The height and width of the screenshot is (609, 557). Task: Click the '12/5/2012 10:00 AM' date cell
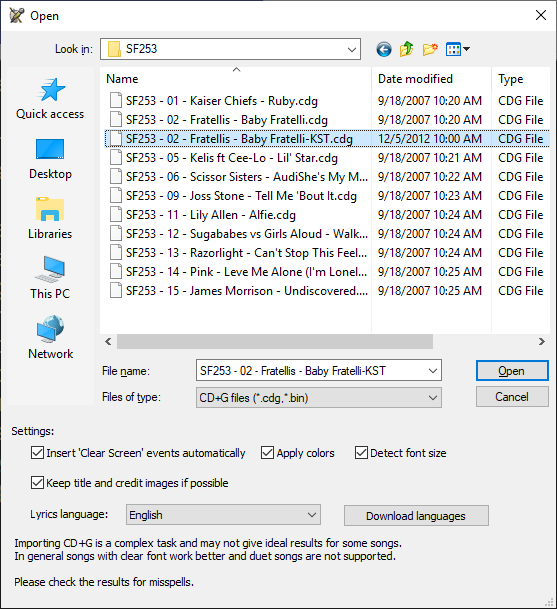430,139
